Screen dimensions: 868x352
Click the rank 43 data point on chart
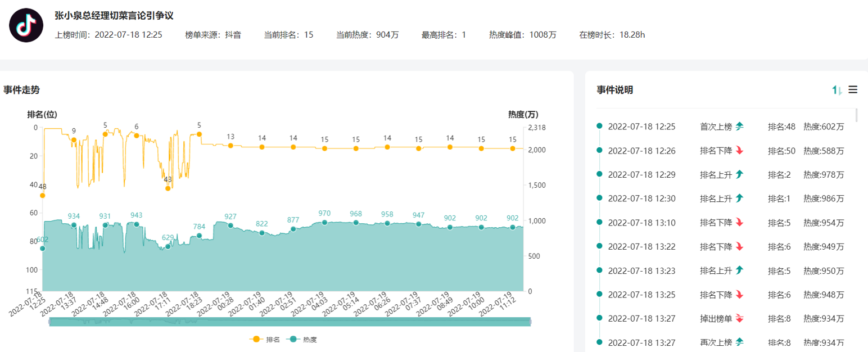(x=168, y=188)
